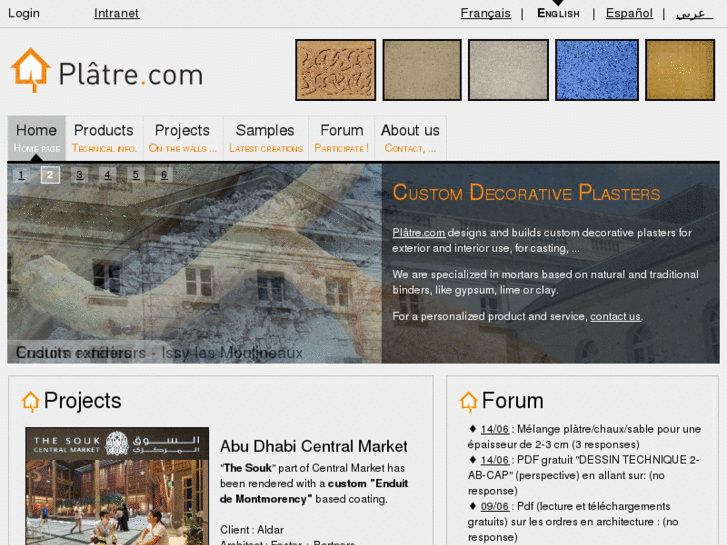Open the Home tab
727x545 pixels.
(x=37, y=138)
